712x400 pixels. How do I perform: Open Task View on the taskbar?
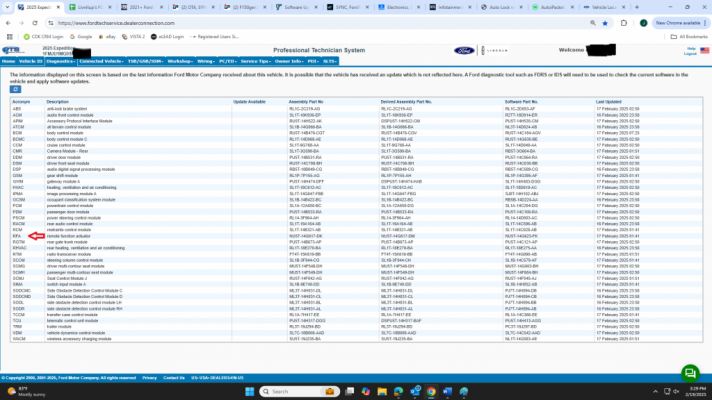[x=350, y=391]
